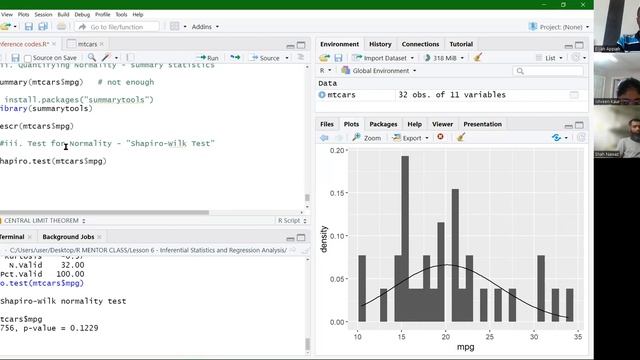640x360 pixels.
Task: Open R Script file type selector
Action: coord(292,220)
